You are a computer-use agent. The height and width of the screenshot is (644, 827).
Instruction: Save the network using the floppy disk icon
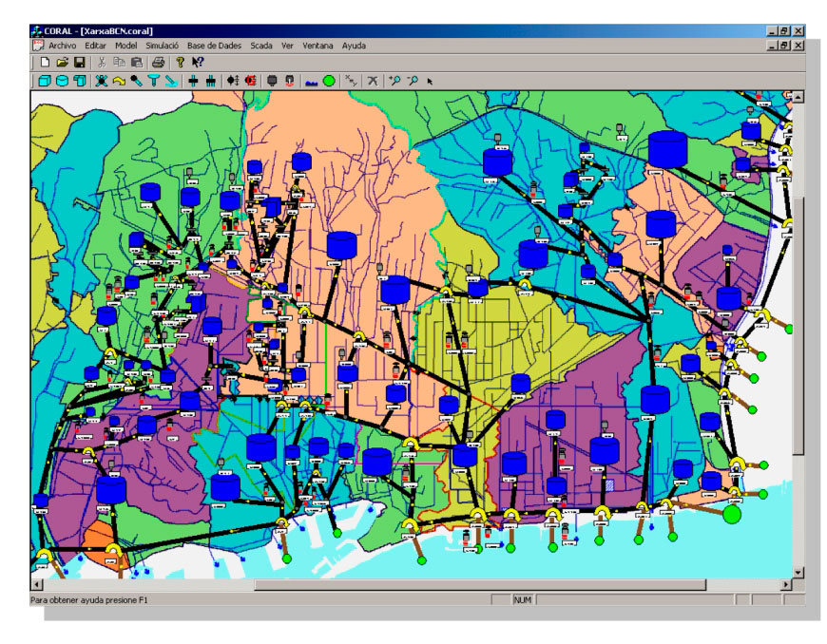pos(80,63)
